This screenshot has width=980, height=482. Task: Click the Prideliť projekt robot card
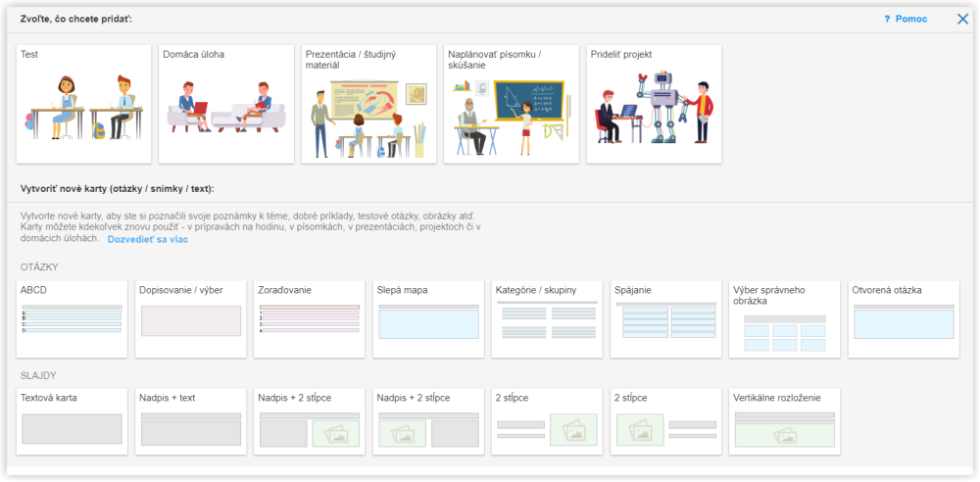pos(654,104)
